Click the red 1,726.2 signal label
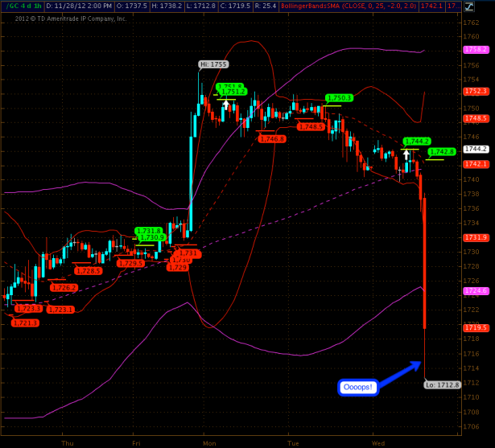The image size is (495, 448). (64, 287)
